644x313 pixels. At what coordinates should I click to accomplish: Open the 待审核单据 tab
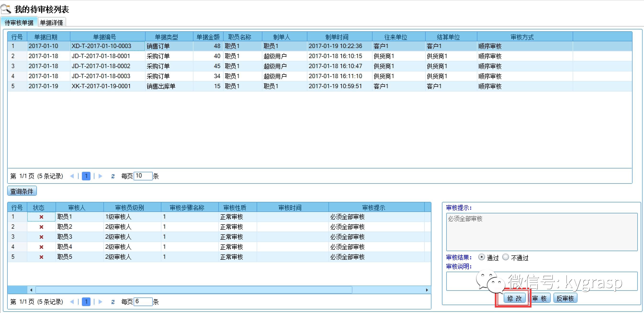(19, 22)
